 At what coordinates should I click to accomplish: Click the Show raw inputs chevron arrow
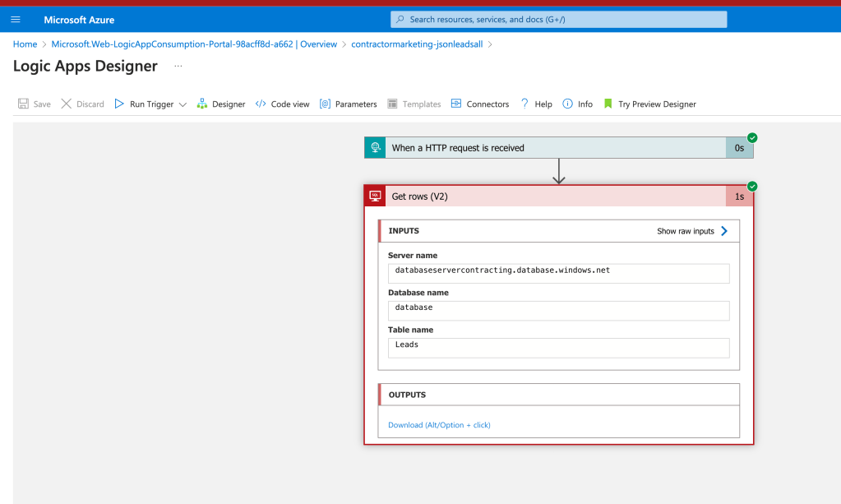(724, 231)
